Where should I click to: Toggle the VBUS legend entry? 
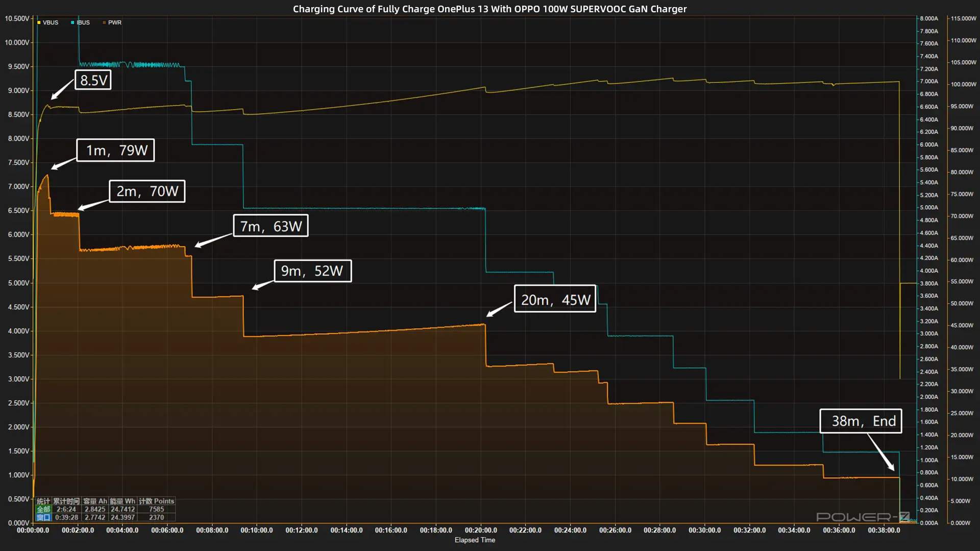pyautogui.click(x=47, y=22)
